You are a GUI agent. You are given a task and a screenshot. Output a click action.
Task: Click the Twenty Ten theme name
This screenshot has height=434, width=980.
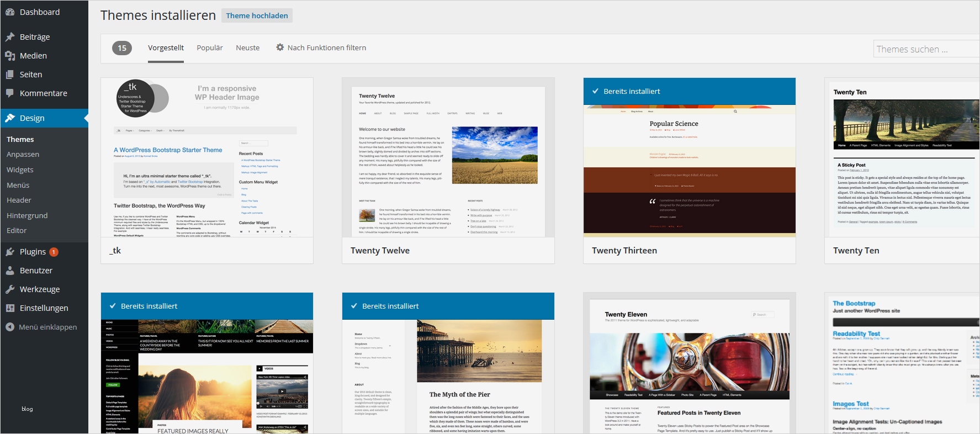click(x=856, y=251)
